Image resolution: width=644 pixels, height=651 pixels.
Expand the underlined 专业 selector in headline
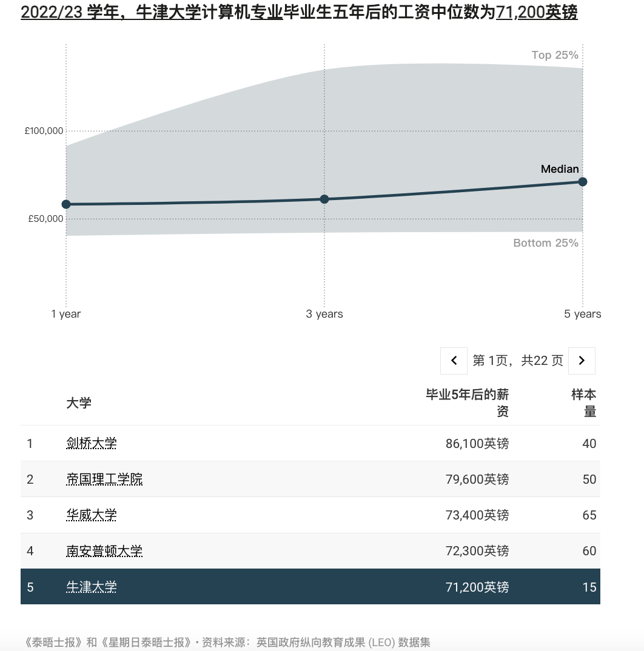tap(266, 13)
